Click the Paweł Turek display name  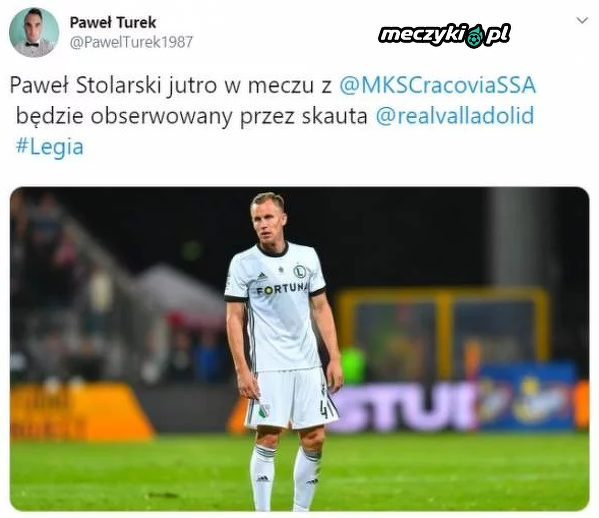113,23
